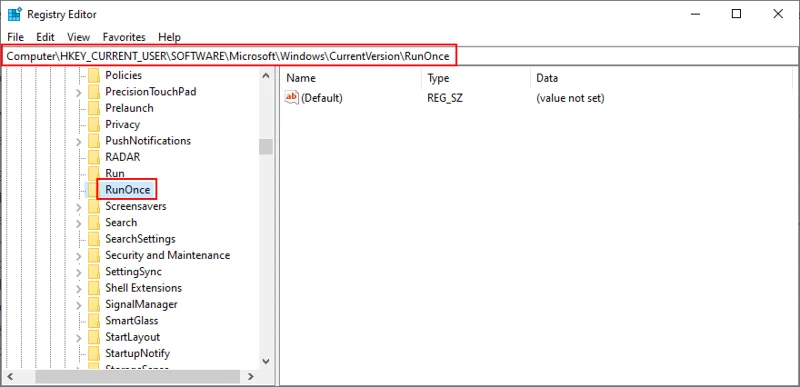Close the Registry Editor window
800x387 pixels.
click(x=778, y=14)
